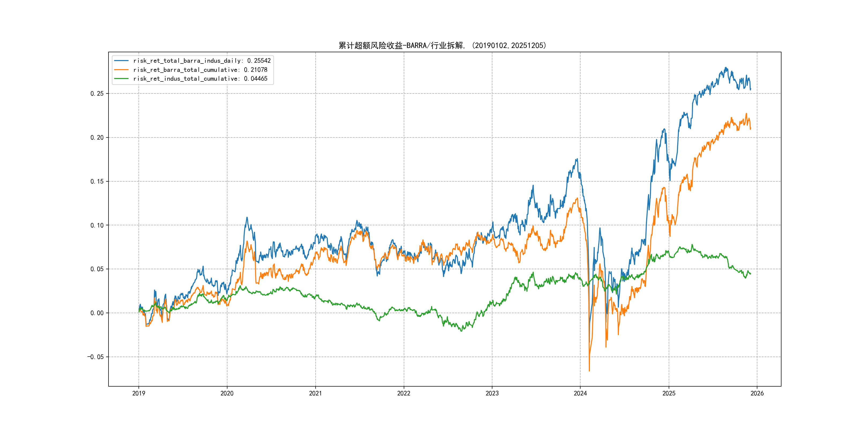Click the 2022 x-axis tick label
The width and height of the screenshot is (868, 434).
click(404, 393)
